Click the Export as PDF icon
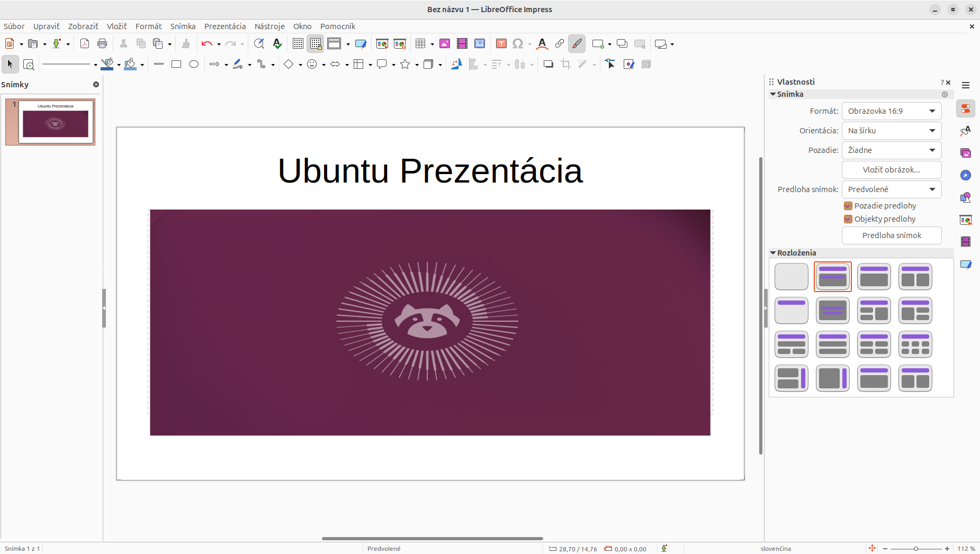This screenshot has height=554, width=980. pos(85,44)
